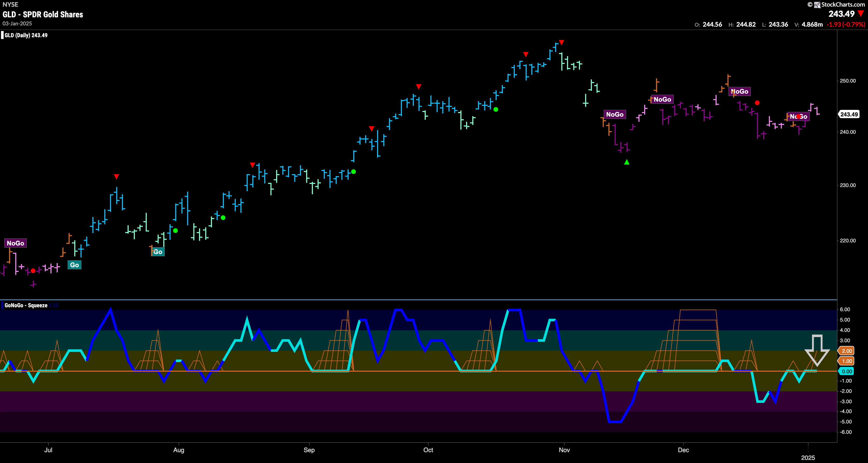The width and height of the screenshot is (868, 463).
Task: Click the Sep label on the time axis
Action: [309, 450]
